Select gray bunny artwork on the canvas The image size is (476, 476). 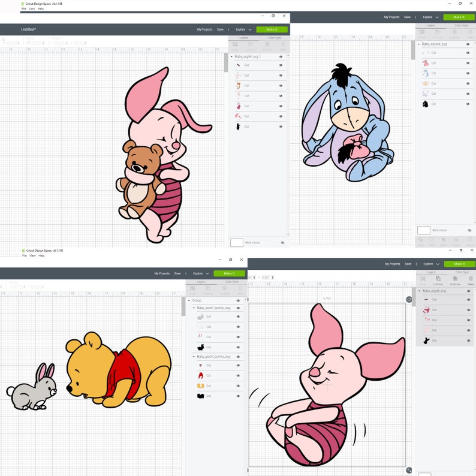point(32,387)
